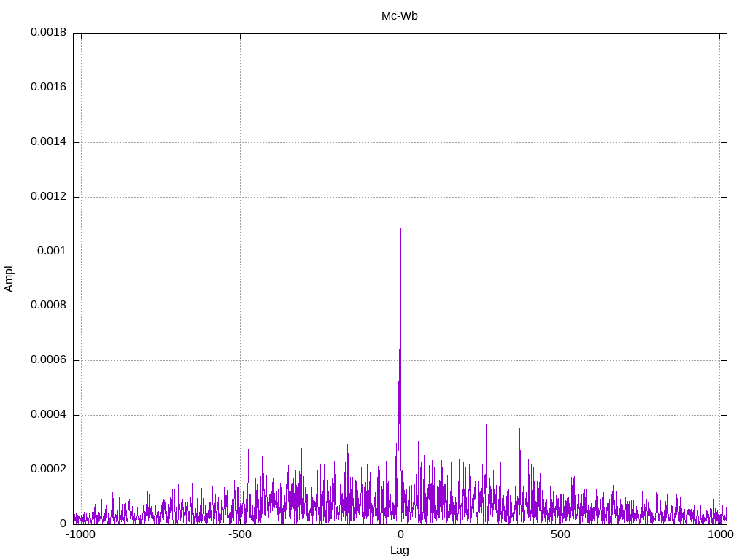Select the 0.0004 y-axis tick label
Viewport: 747px width, 560px height.
click(x=48, y=415)
